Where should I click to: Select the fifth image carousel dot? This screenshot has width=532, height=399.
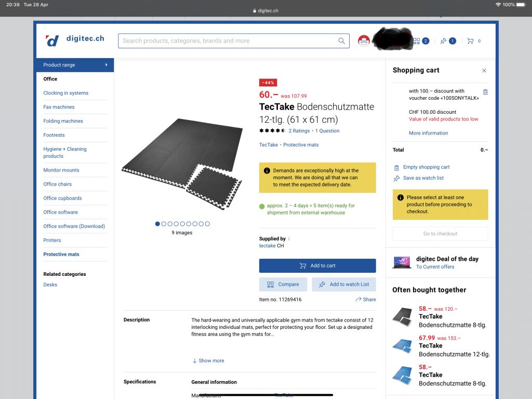click(182, 224)
